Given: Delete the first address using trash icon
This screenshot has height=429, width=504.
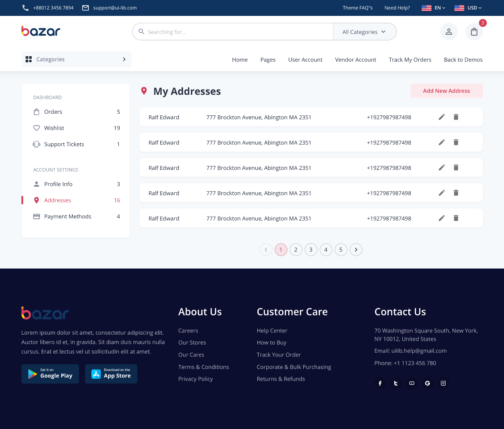Looking at the screenshot, I should click(x=456, y=117).
